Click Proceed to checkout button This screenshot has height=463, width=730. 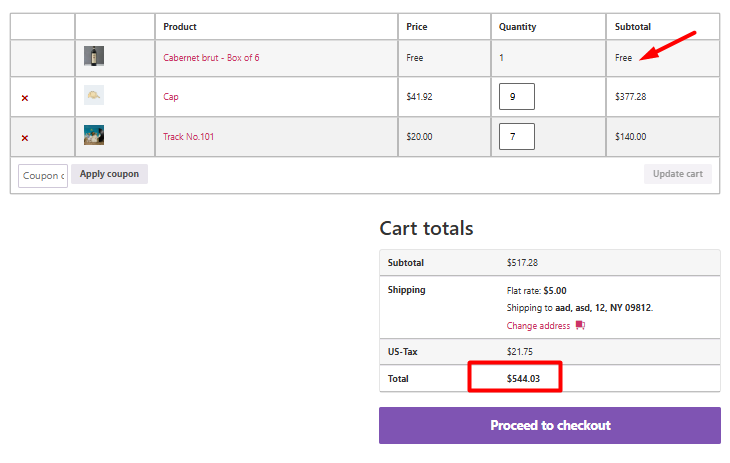pyautogui.click(x=550, y=425)
